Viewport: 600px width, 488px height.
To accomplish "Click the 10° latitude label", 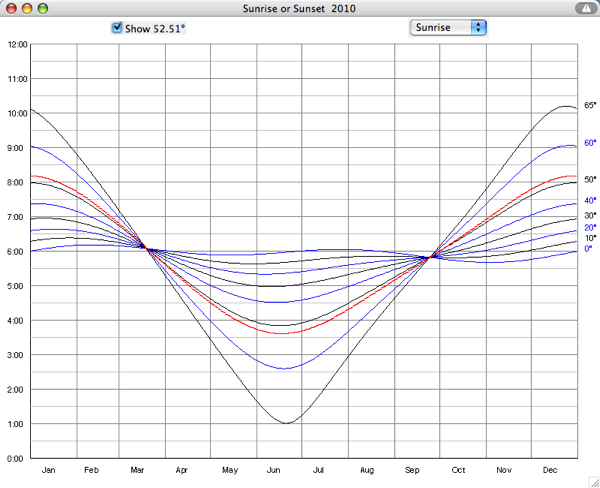I will click(590, 238).
